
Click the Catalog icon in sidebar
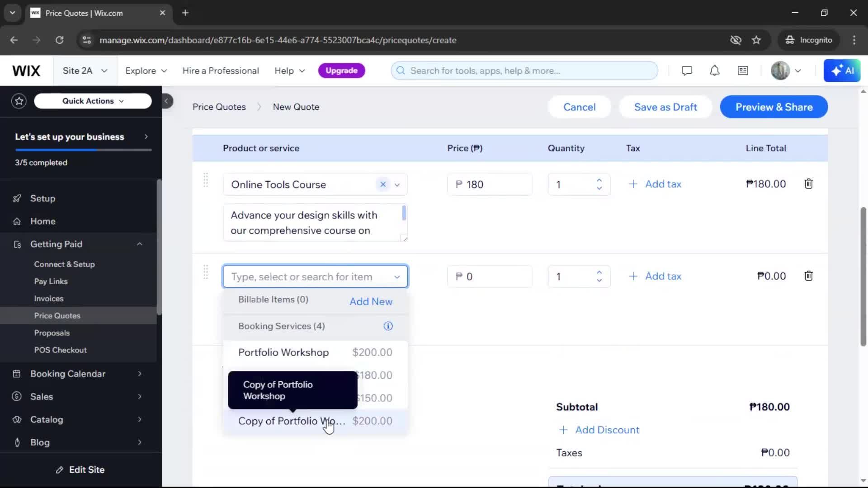pyautogui.click(x=17, y=419)
